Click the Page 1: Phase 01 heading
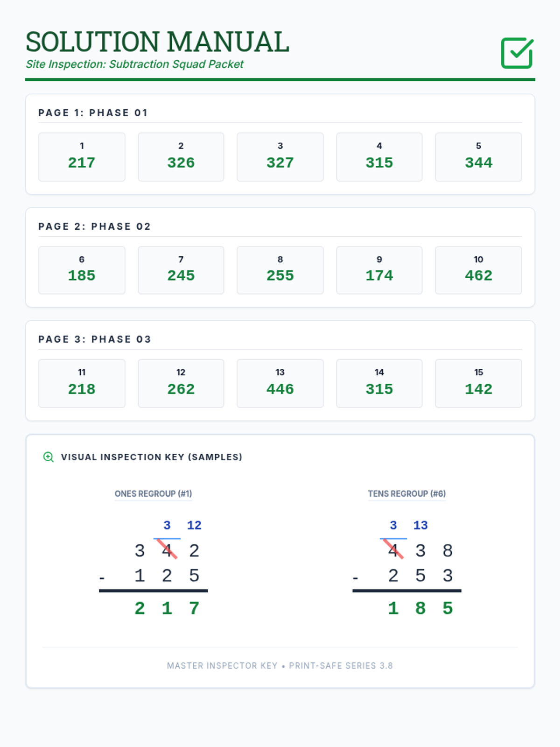560x747 pixels. pyautogui.click(x=93, y=113)
